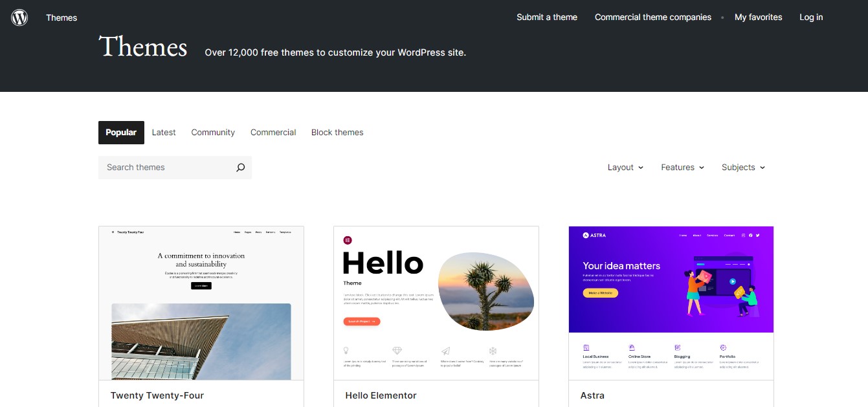The image size is (868, 407).
Task: Switch to the Community tab
Action: 213,133
